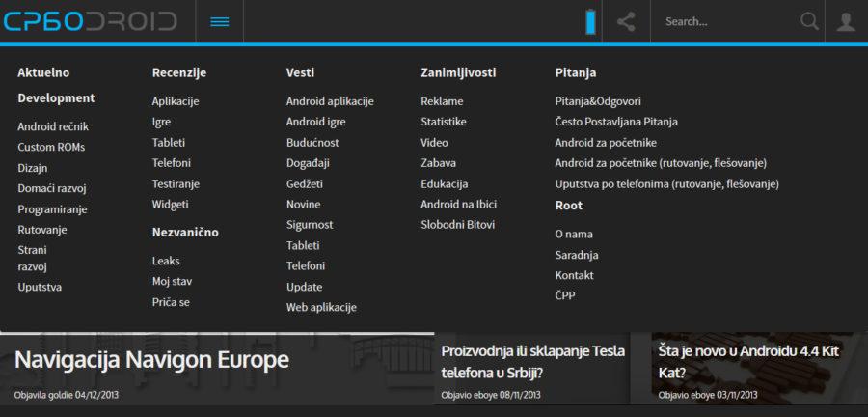868x417 pixels.
Task: Open Telefoni under Vesti
Action: tap(306, 265)
